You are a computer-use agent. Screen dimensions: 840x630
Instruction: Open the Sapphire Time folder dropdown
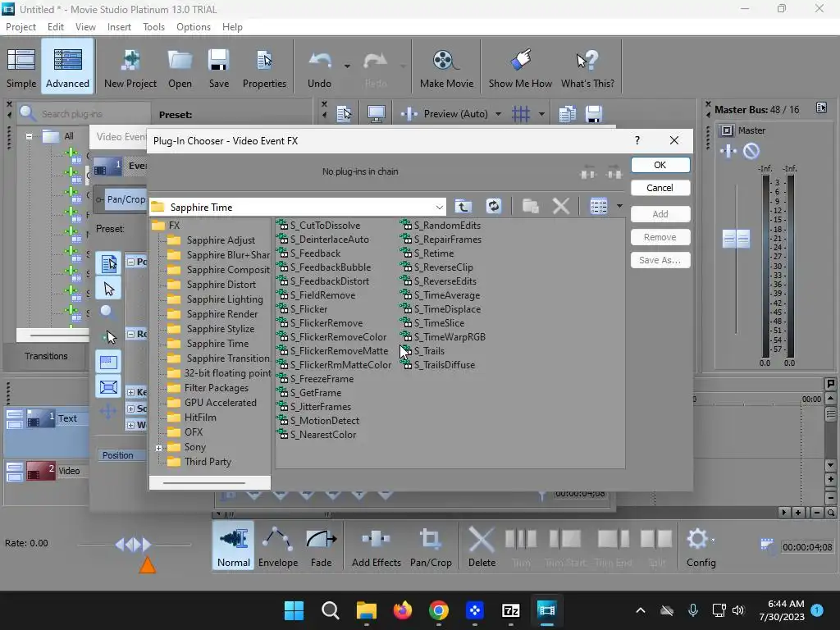coord(440,207)
